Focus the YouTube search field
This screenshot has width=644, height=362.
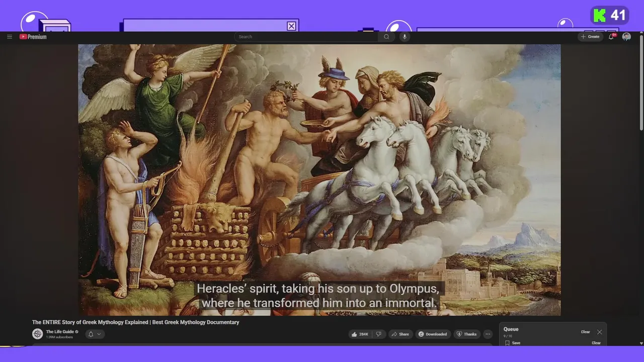point(307,37)
